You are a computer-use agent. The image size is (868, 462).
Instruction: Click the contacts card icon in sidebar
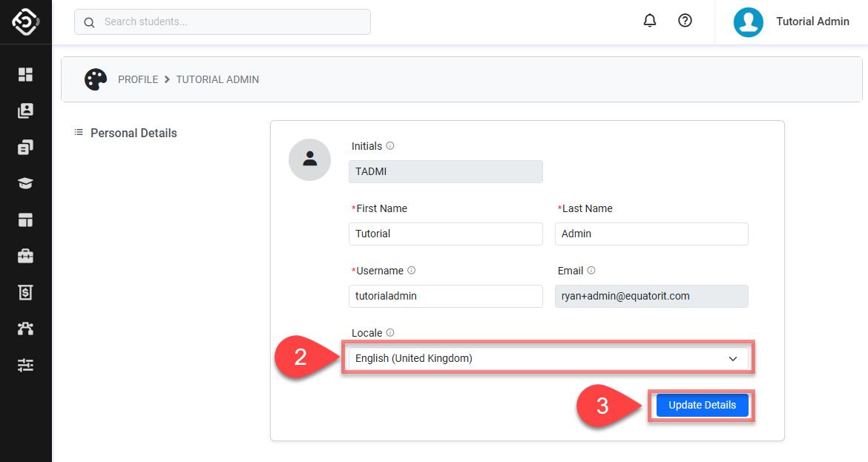click(x=26, y=110)
